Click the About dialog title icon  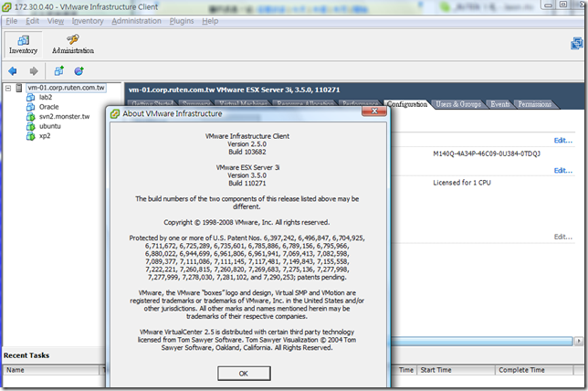(x=115, y=113)
